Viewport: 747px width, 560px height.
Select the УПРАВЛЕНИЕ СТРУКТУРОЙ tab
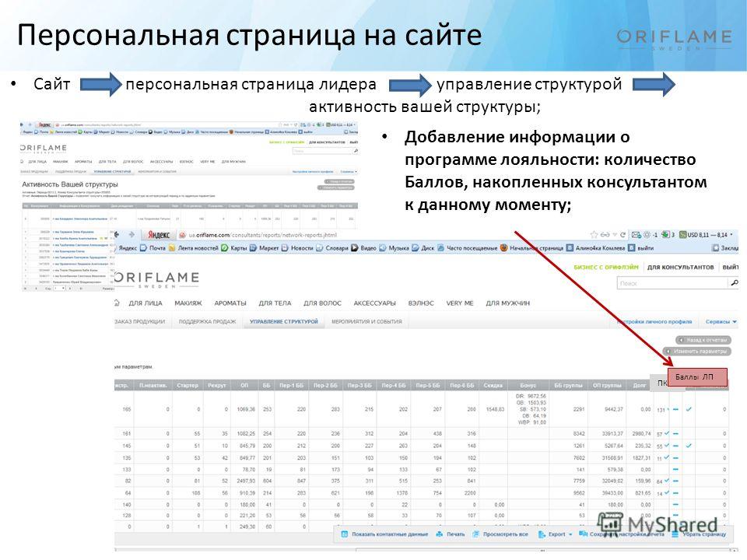(283, 321)
